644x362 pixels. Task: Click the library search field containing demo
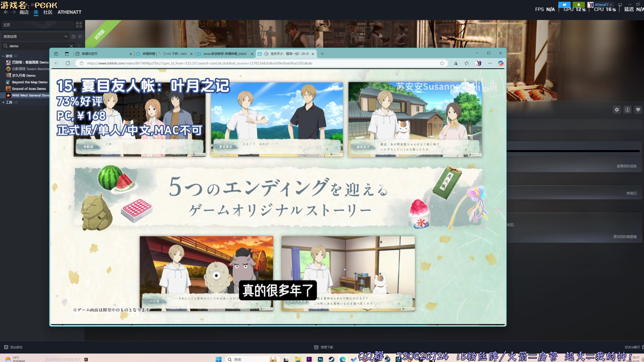pyautogui.click(x=38, y=46)
